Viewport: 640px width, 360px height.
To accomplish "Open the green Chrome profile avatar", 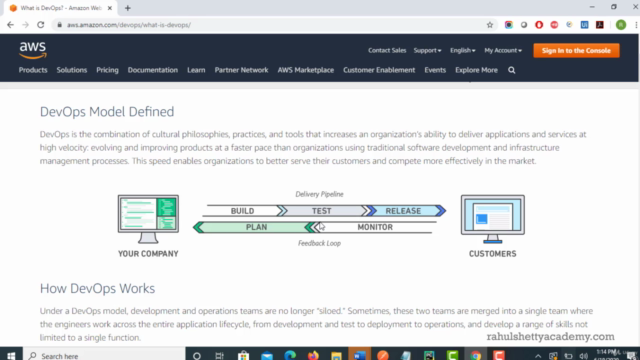I will coord(621,25).
